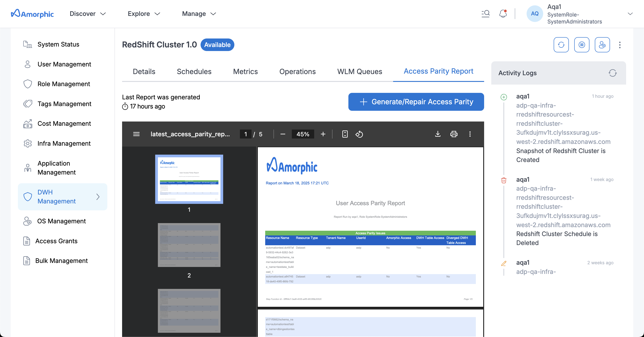Switch to the Schedules tab

[x=194, y=72]
